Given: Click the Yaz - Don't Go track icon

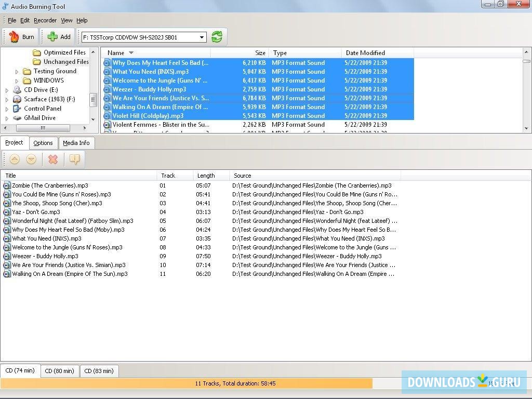Looking at the screenshot, I should pyautogui.click(x=7, y=212).
